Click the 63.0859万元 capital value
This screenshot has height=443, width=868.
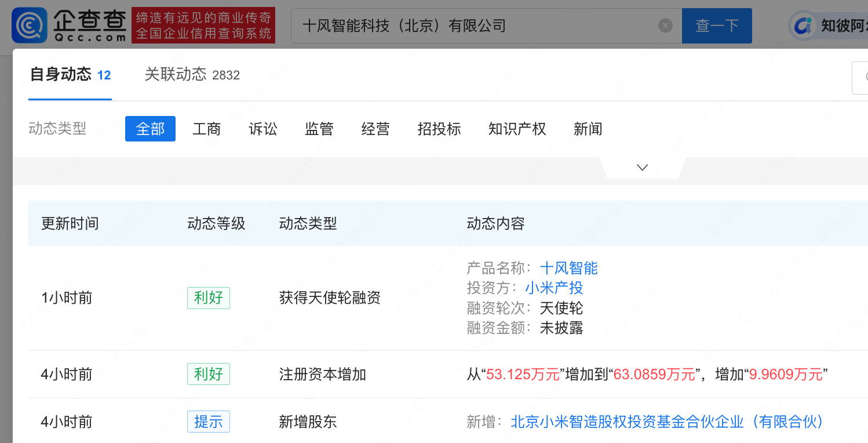(x=654, y=375)
